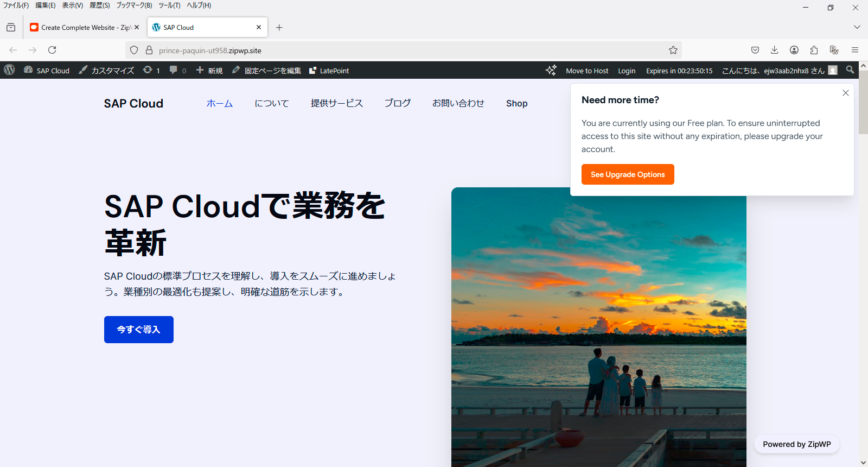The height and width of the screenshot is (467, 868).
Task: Open the Shop navigation link
Action: 517,103
